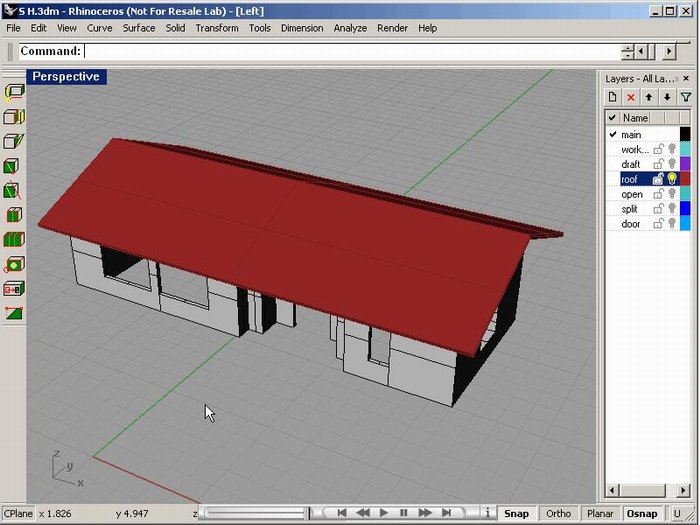Open the Transform menu
This screenshot has width=700, height=525.
pyautogui.click(x=217, y=28)
